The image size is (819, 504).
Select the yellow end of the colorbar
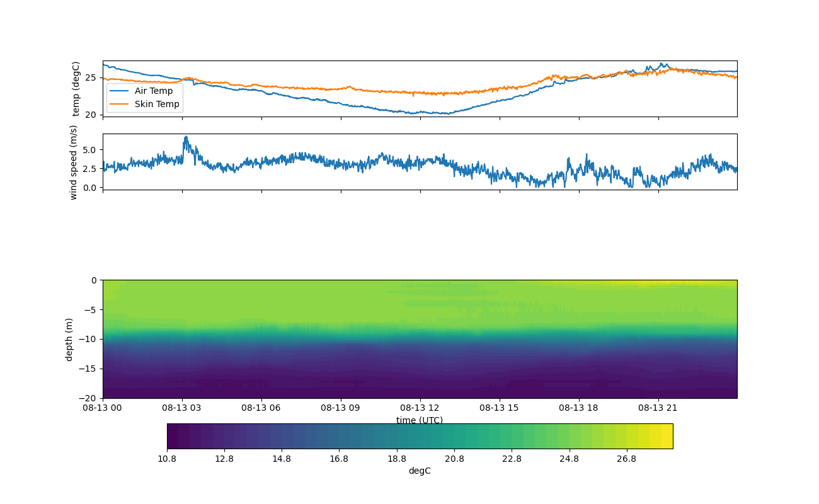point(667,436)
